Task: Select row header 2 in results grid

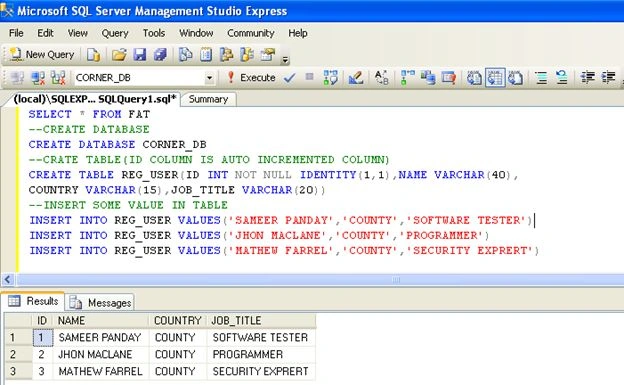Action: 18,354
